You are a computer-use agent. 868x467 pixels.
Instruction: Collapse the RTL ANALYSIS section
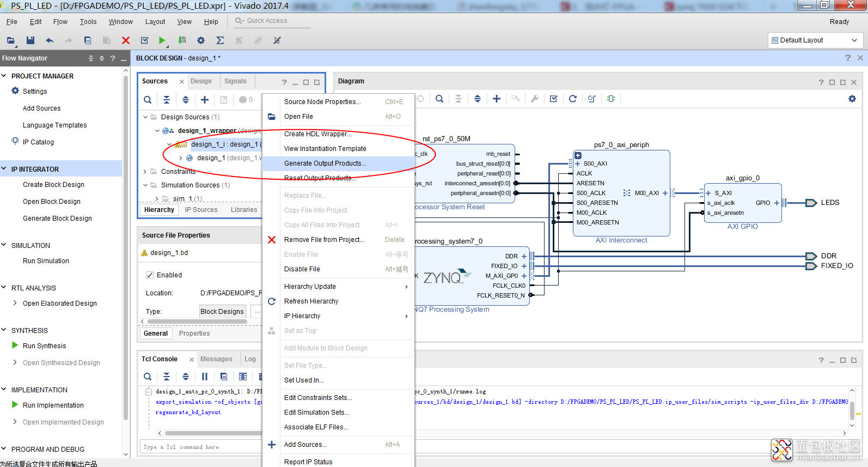pyautogui.click(x=4, y=288)
